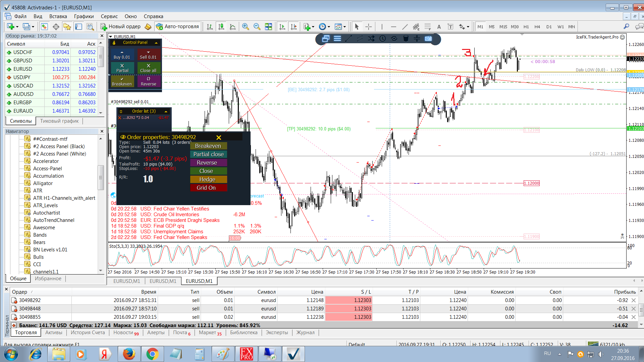Click the Navigator panel vertical scrollbar
Screen dimensions: 644x362
click(x=101, y=205)
